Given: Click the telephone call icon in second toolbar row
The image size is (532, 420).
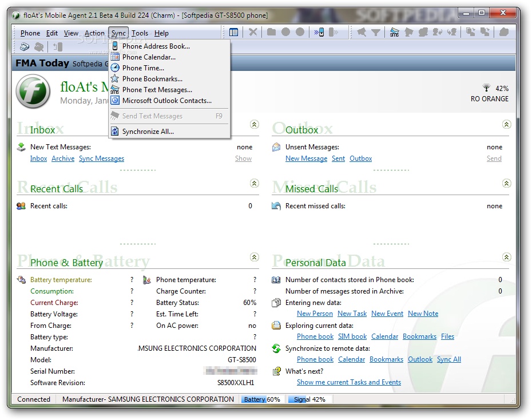Looking at the screenshot, I should tap(25, 46).
